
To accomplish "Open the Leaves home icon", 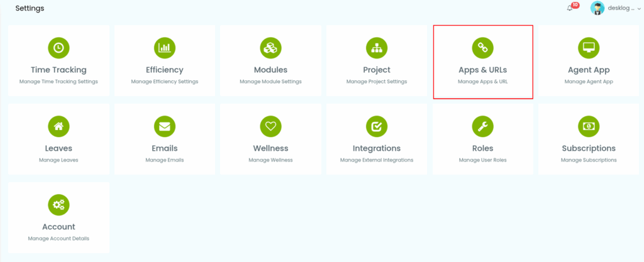I will tap(58, 126).
